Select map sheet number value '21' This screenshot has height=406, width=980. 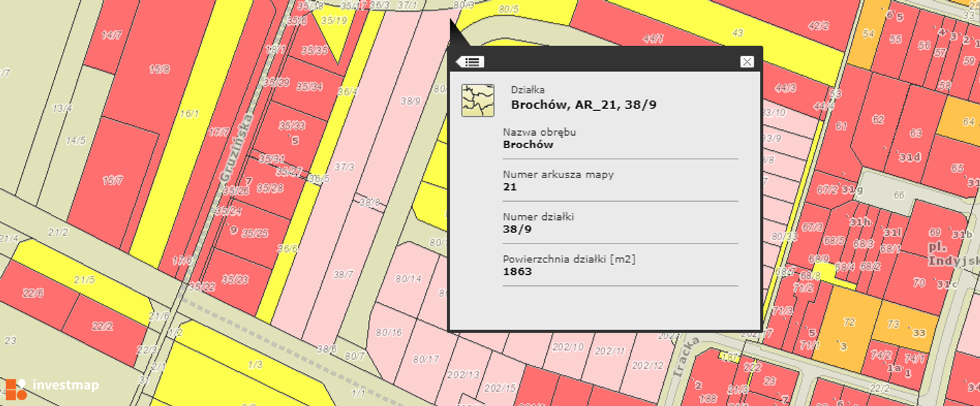[510, 187]
